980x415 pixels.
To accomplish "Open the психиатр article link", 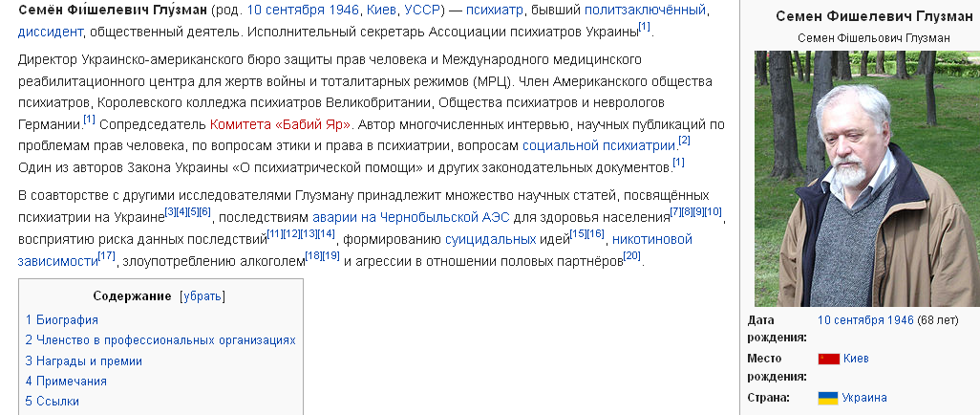I will [495, 10].
